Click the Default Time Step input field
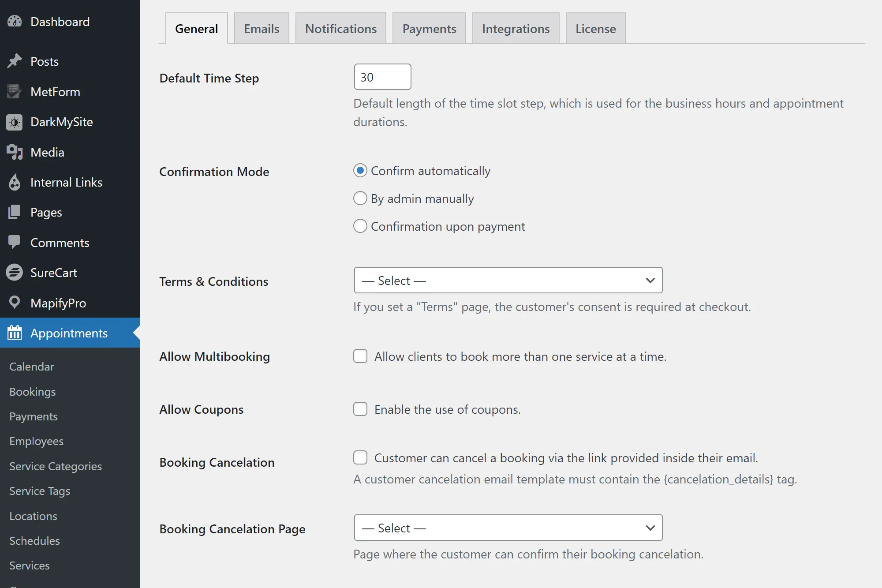 [x=382, y=76]
